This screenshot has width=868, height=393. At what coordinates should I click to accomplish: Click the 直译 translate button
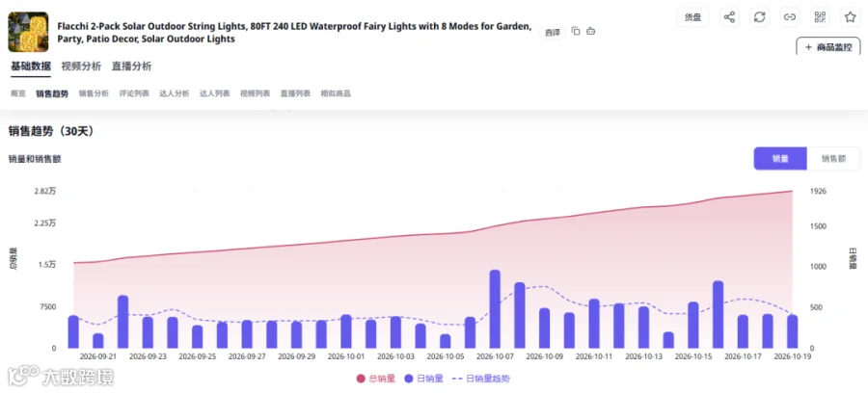(x=553, y=32)
